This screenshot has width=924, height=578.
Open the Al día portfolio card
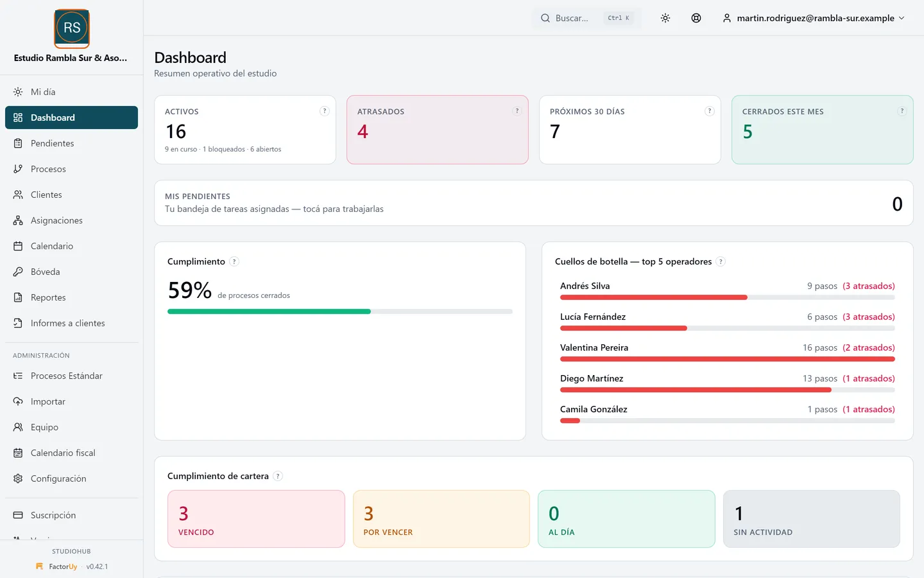coord(626,519)
